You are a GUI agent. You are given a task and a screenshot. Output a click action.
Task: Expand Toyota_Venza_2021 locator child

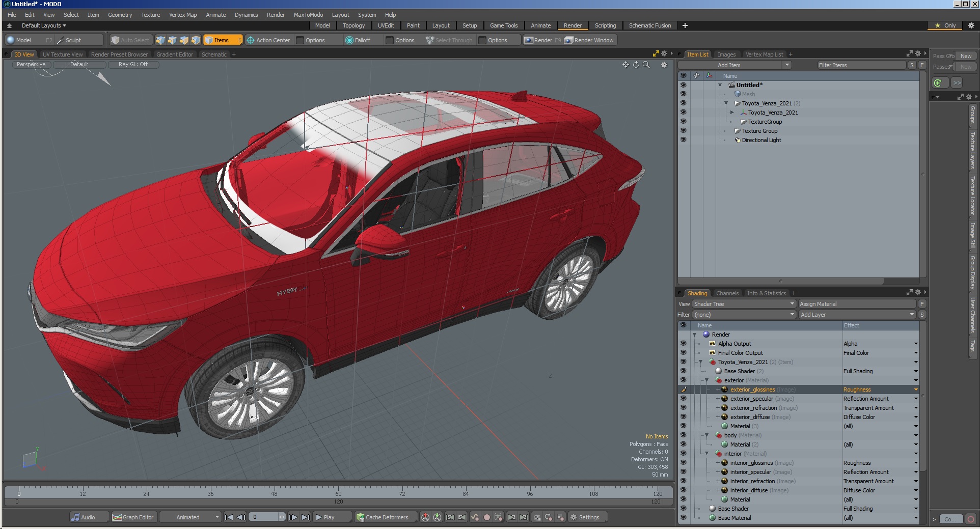[732, 113]
